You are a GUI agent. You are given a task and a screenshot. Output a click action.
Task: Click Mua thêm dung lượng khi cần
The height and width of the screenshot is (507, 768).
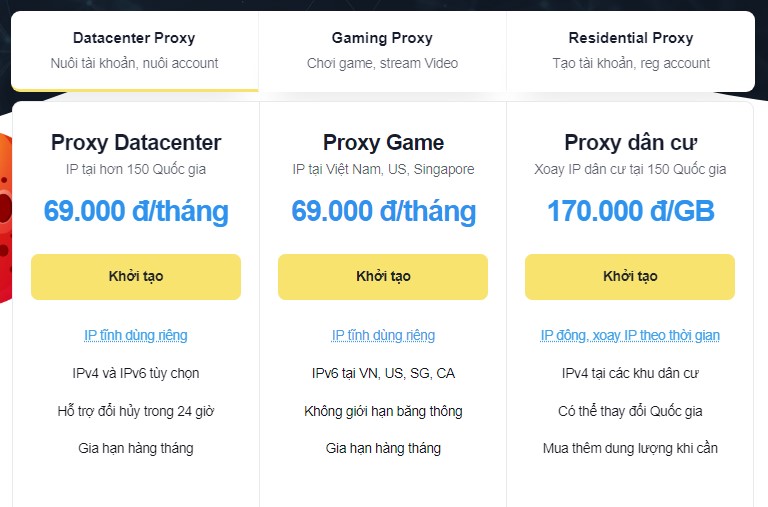click(x=630, y=448)
